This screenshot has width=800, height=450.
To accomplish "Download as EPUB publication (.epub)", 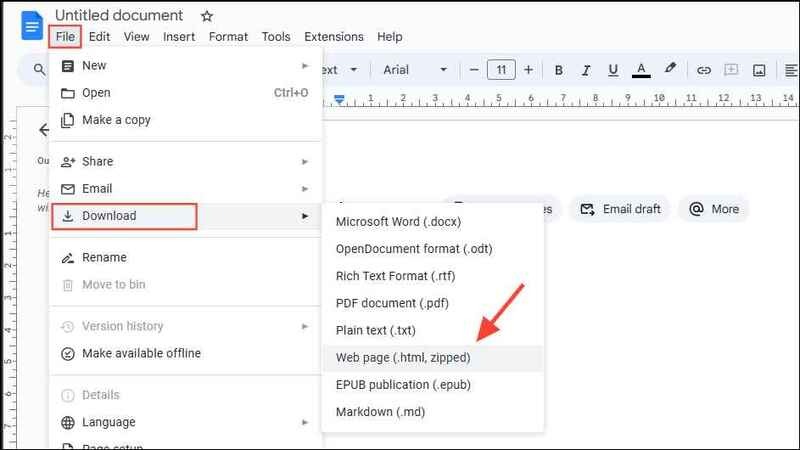I will (x=433, y=385).
